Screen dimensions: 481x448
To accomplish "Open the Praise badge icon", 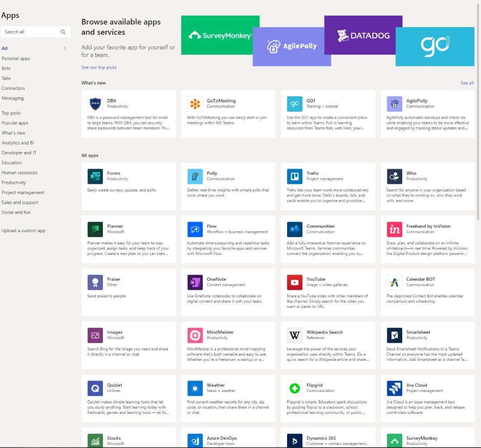I will (95, 282).
